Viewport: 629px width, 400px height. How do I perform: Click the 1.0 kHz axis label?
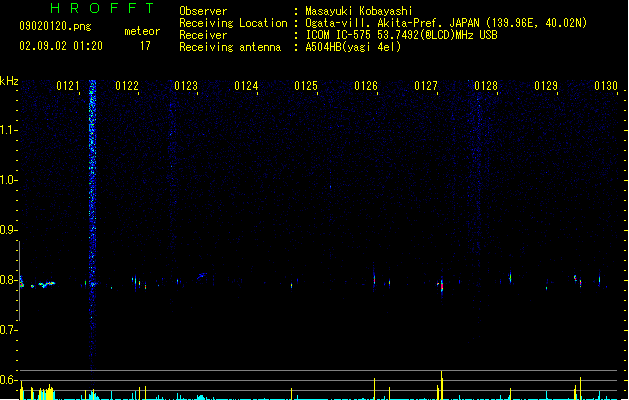[x=8, y=180]
